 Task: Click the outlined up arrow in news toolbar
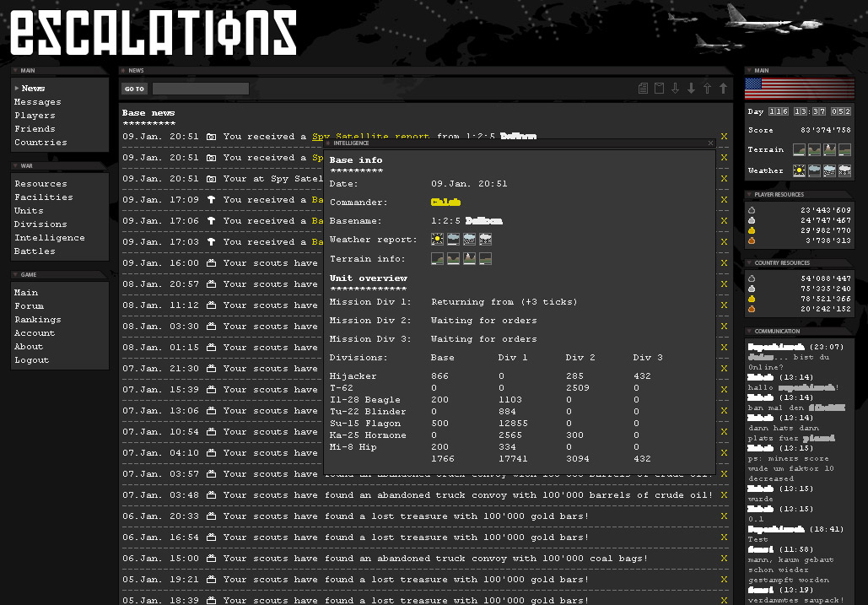point(707,89)
